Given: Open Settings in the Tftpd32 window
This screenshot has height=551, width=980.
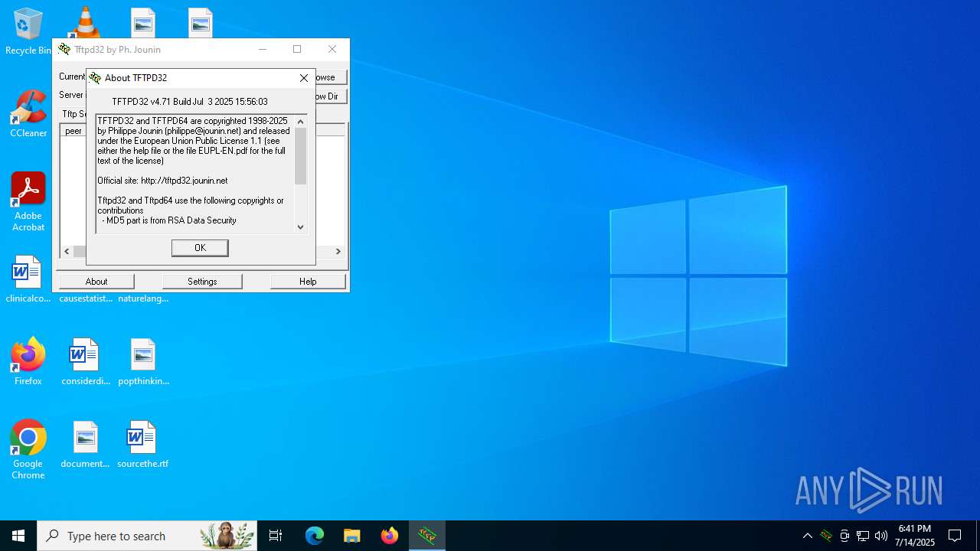Looking at the screenshot, I should [x=202, y=282].
